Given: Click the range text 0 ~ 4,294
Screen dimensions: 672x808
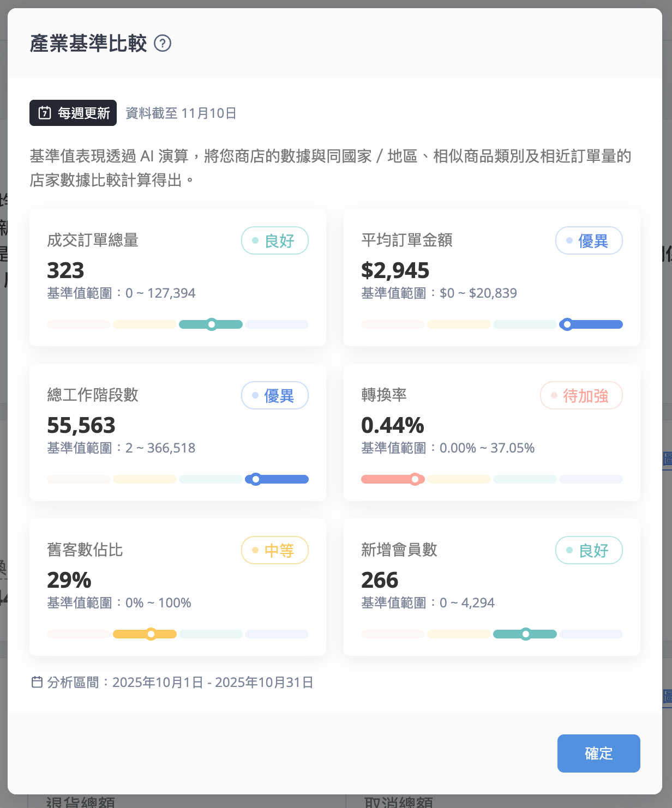Looking at the screenshot, I should pyautogui.click(x=467, y=602).
